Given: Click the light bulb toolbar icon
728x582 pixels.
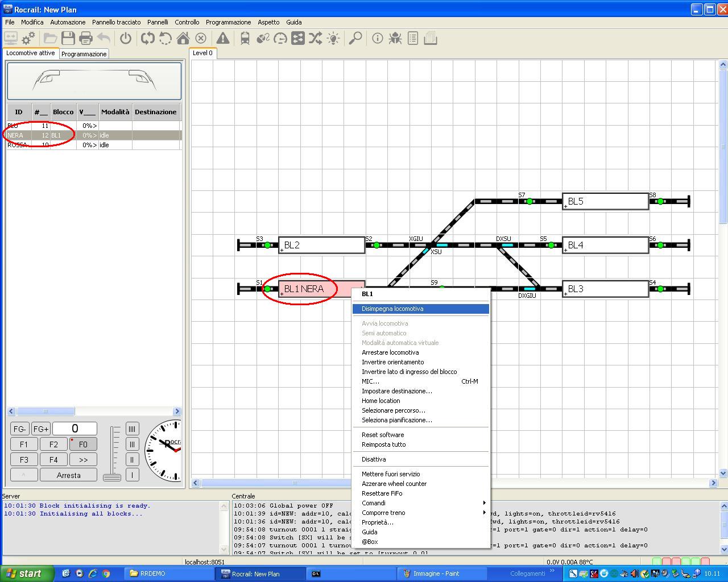Looking at the screenshot, I should click(333, 38).
